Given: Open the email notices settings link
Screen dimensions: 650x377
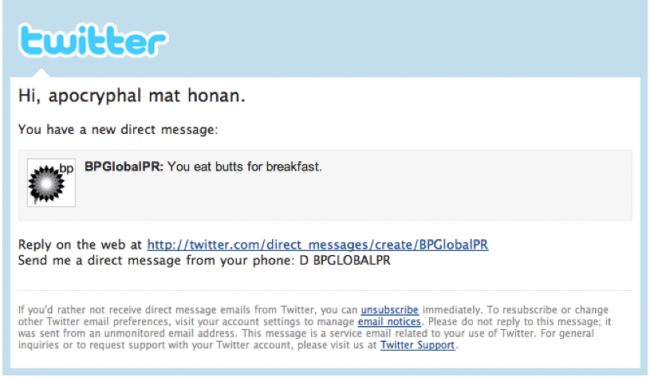Looking at the screenshot, I should point(389,321).
